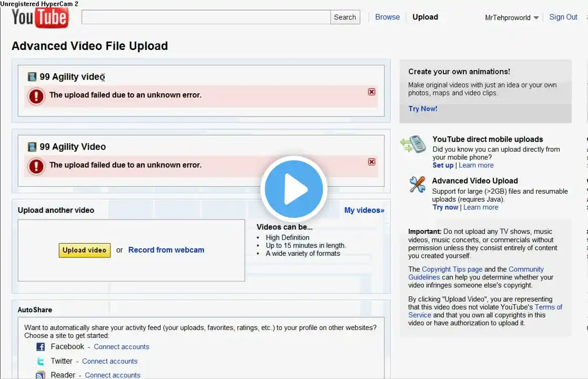Dismiss the first 99 Agility video error
The image size is (588, 379).
coord(371,92)
